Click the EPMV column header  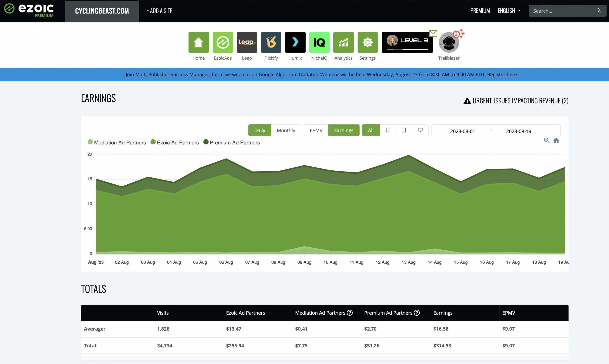[x=509, y=313]
